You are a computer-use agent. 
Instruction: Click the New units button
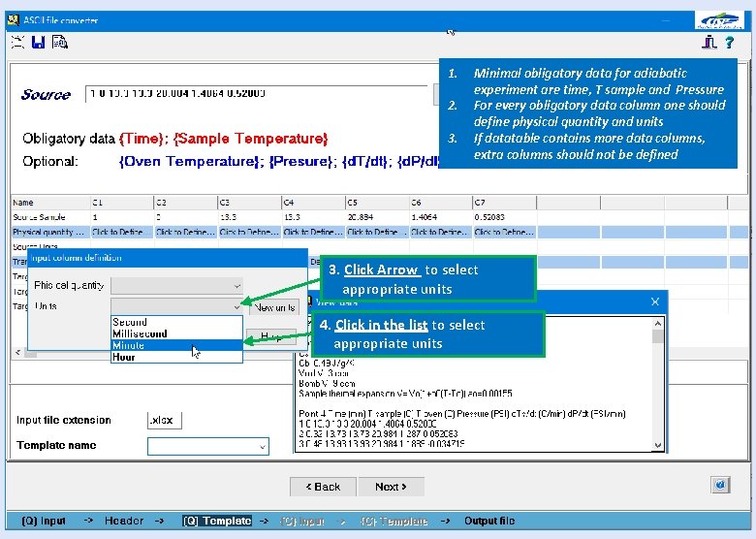(274, 307)
